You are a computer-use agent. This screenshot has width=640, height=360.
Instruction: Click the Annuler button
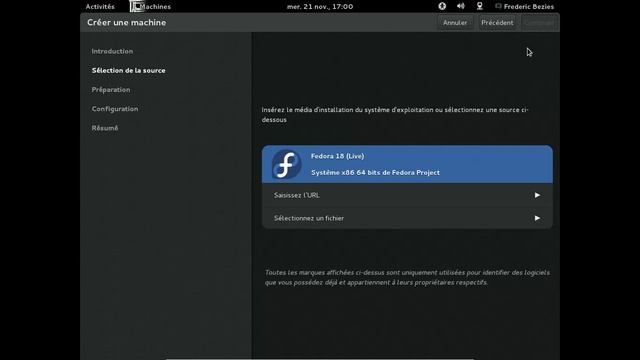tap(455, 23)
